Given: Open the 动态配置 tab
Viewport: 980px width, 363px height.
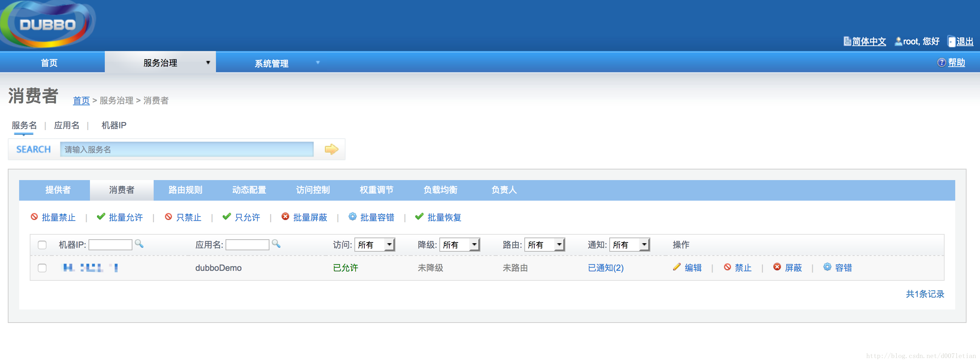Looking at the screenshot, I should (249, 190).
